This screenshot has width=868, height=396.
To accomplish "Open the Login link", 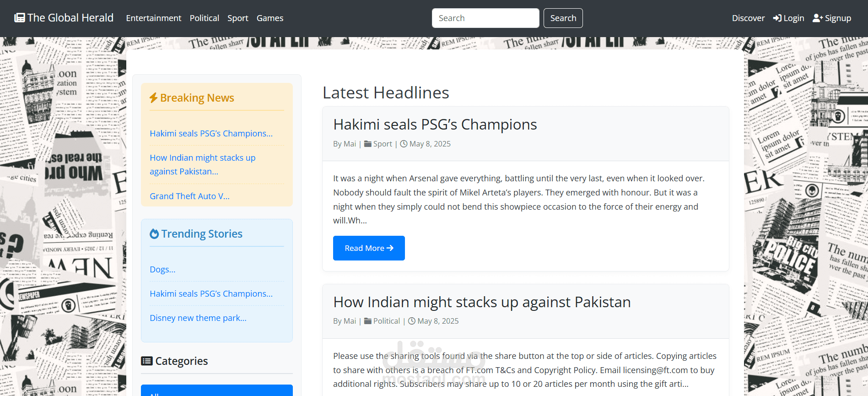I will (789, 18).
